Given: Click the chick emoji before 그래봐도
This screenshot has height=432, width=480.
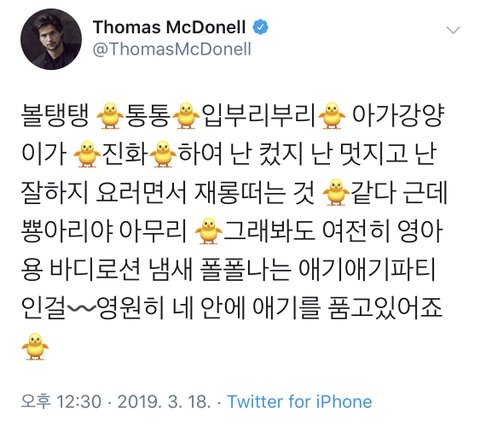Looking at the screenshot, I should (x=209, y=231).
